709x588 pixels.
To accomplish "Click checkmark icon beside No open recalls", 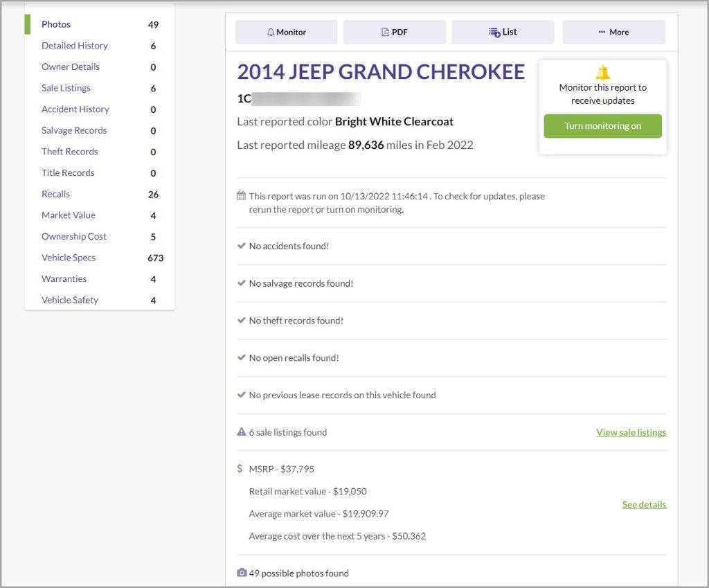I will coord(242,357).
